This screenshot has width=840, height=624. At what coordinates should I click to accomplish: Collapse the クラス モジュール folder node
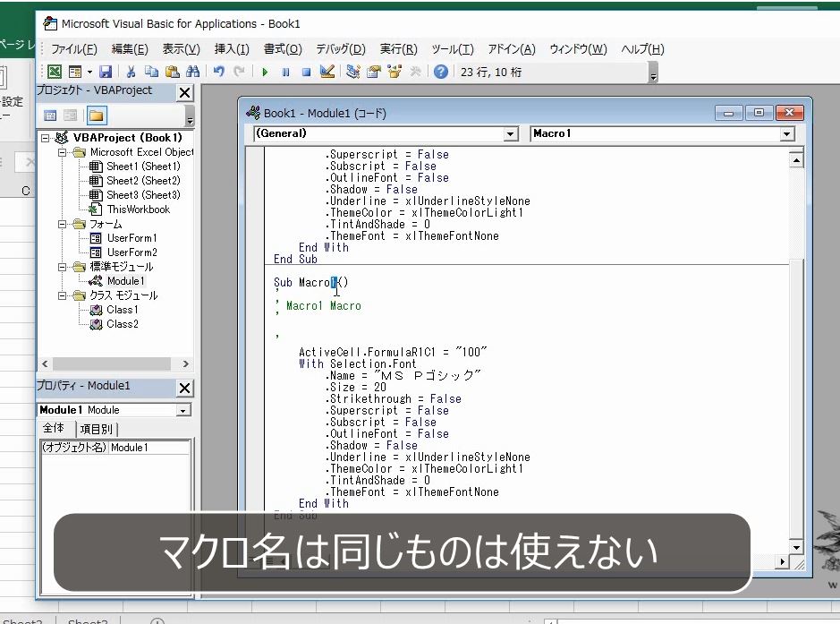(62, 295)
